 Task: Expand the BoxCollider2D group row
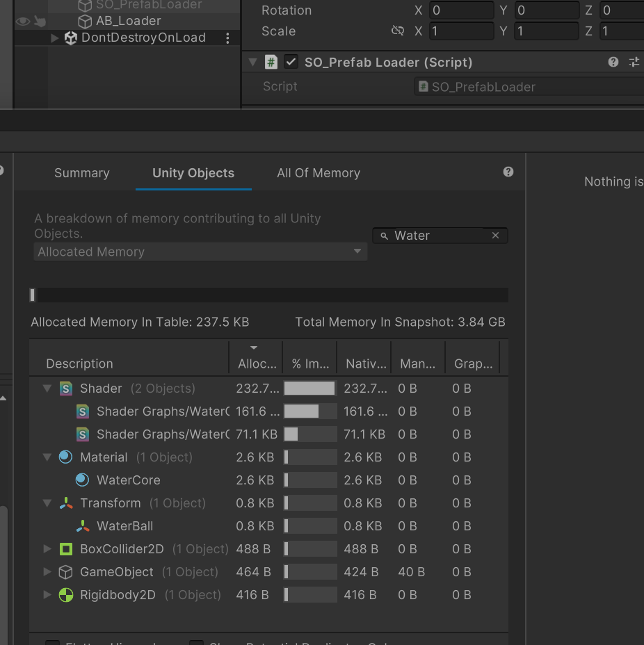tap(47, 549)
